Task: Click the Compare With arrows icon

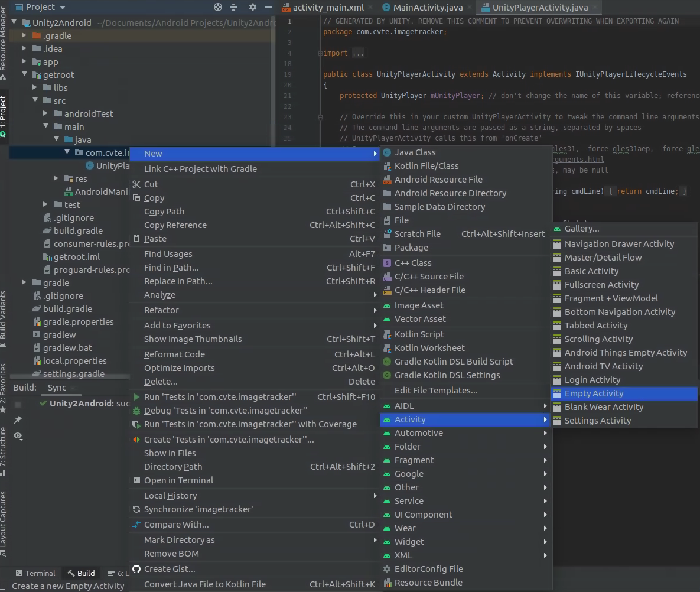Action: click(136, 525)
